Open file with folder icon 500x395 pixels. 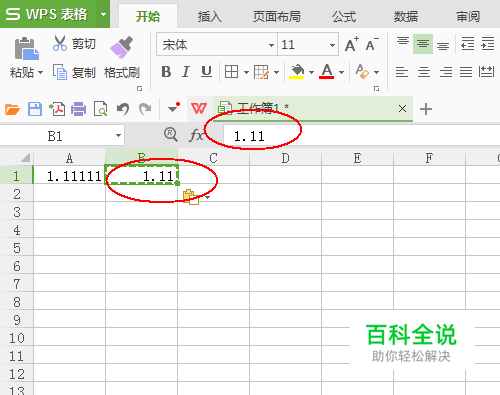coord(12,109)
